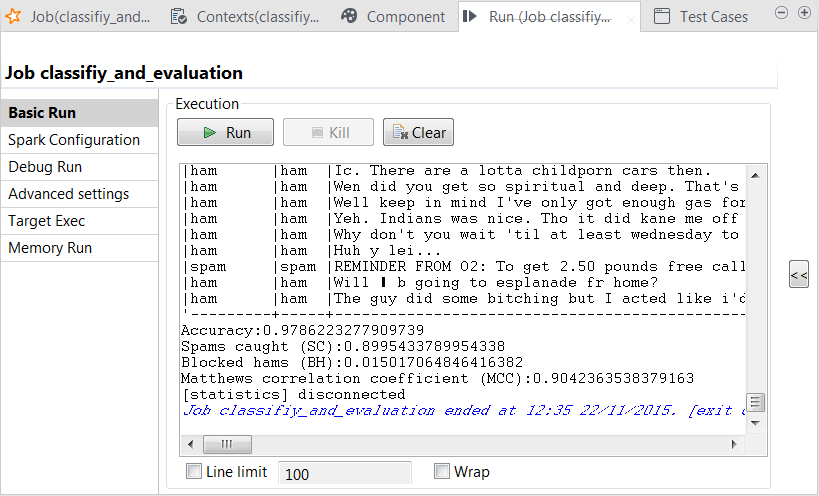The width and height of the screenshot is (819, 496).
Task: Click the 'Huh y lei...' row
Action: click(312, 251)
